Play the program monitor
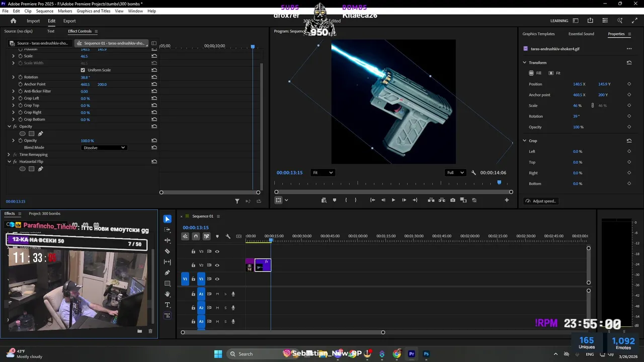This screenshot has width=644, height=362. click(x=393, y=200)
